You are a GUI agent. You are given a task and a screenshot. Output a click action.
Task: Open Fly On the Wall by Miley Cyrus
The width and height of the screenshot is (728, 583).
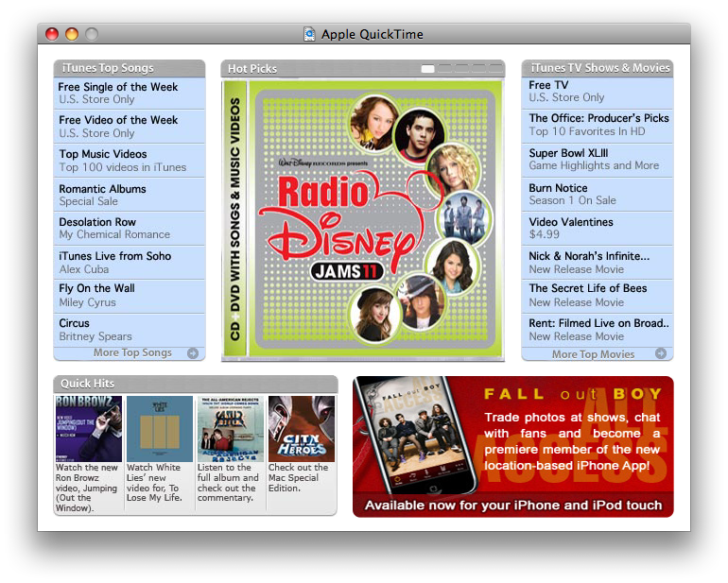point(130,296)
